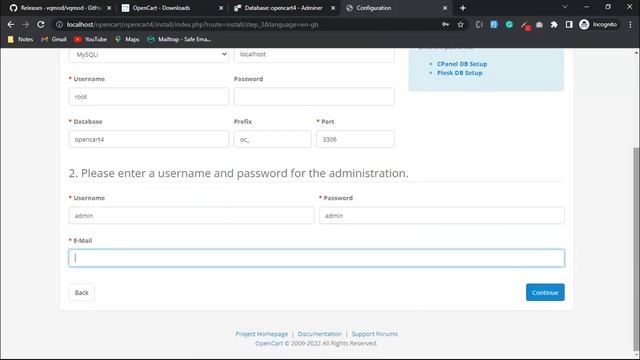The height and width of the screenshot is (360, 640).
Task: Reload the current page
Action: [41, 24]
